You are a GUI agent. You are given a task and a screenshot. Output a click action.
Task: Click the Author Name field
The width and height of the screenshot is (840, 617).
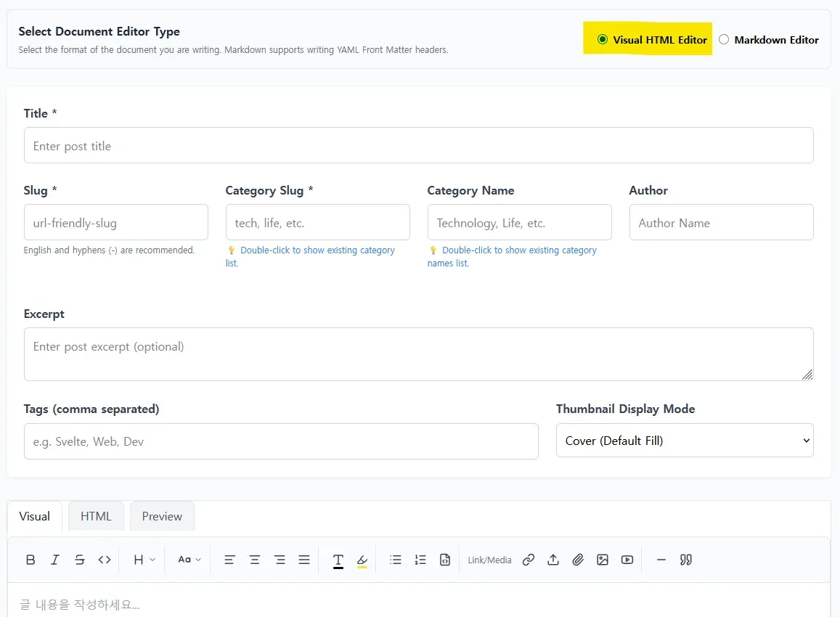721,222
